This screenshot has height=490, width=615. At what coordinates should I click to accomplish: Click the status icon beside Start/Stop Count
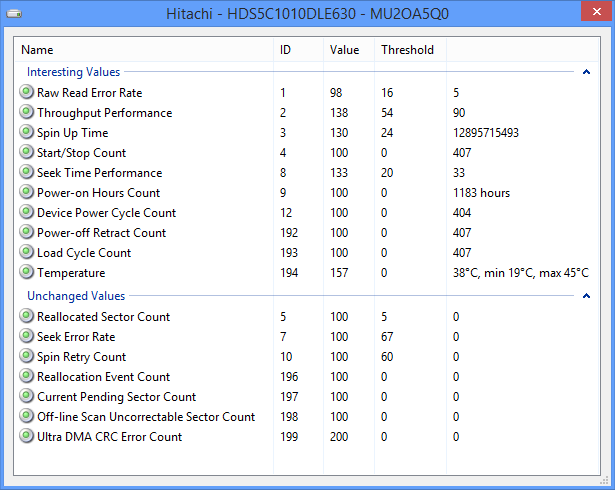(x=26, y=152)
